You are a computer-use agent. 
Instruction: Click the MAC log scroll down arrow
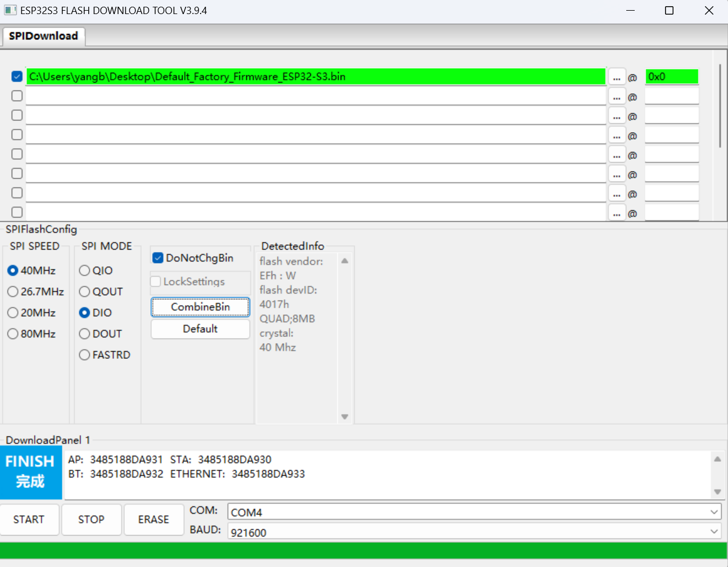click(x=717, y=492)
